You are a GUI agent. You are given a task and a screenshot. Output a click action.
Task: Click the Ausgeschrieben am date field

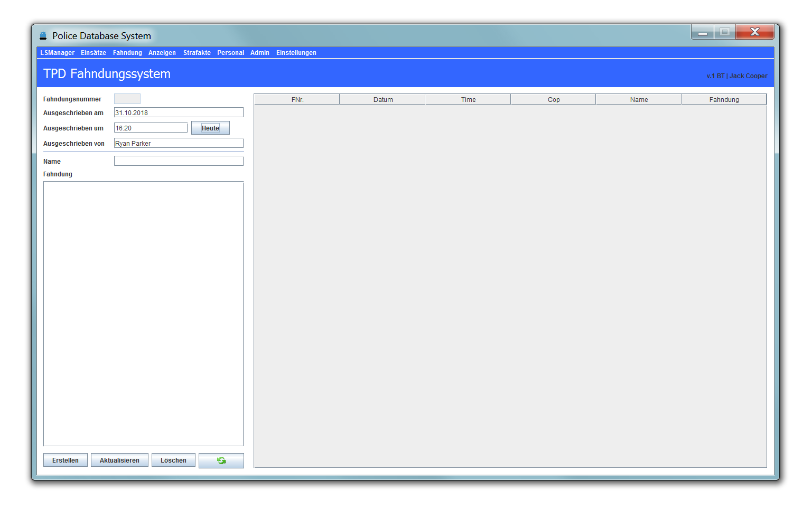pos(179,112)
